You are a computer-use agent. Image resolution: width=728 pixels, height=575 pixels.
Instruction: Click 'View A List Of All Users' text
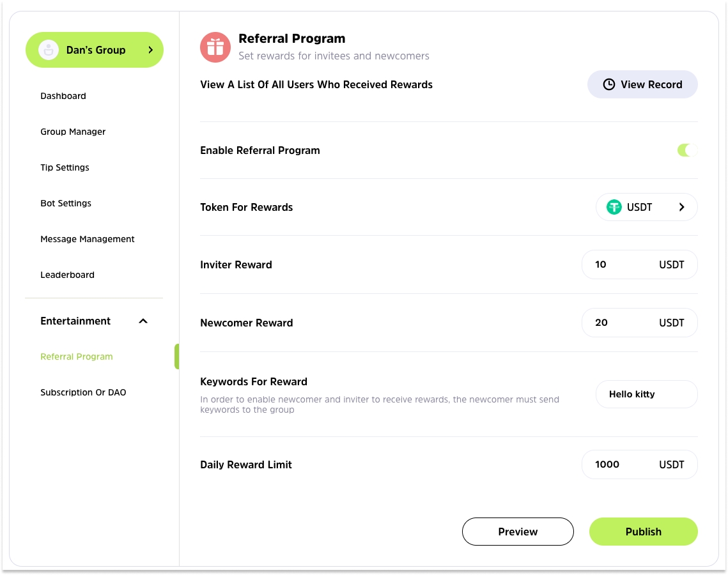click(316, 84)
